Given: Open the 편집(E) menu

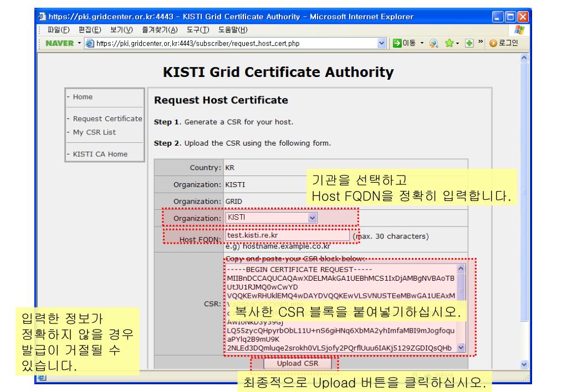Looking at the screenshot, I should [x=90, y=30].
